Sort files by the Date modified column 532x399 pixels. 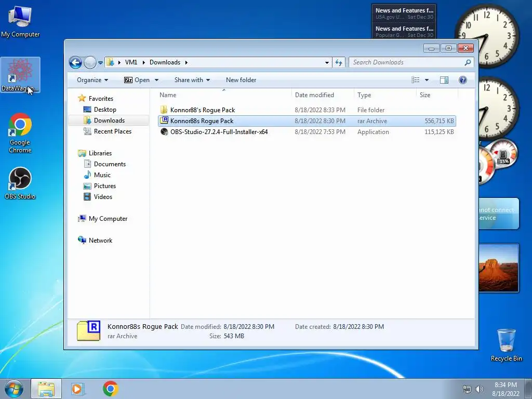point(322,95)
